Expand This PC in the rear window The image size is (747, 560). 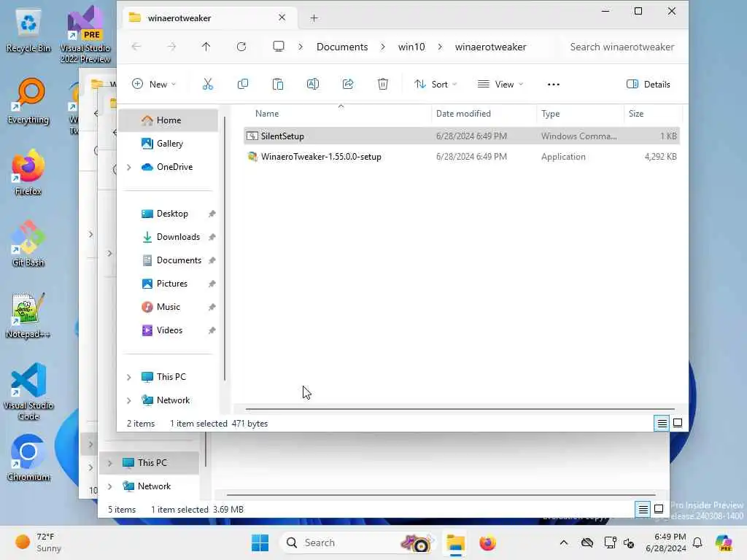(x=110, y=463)
